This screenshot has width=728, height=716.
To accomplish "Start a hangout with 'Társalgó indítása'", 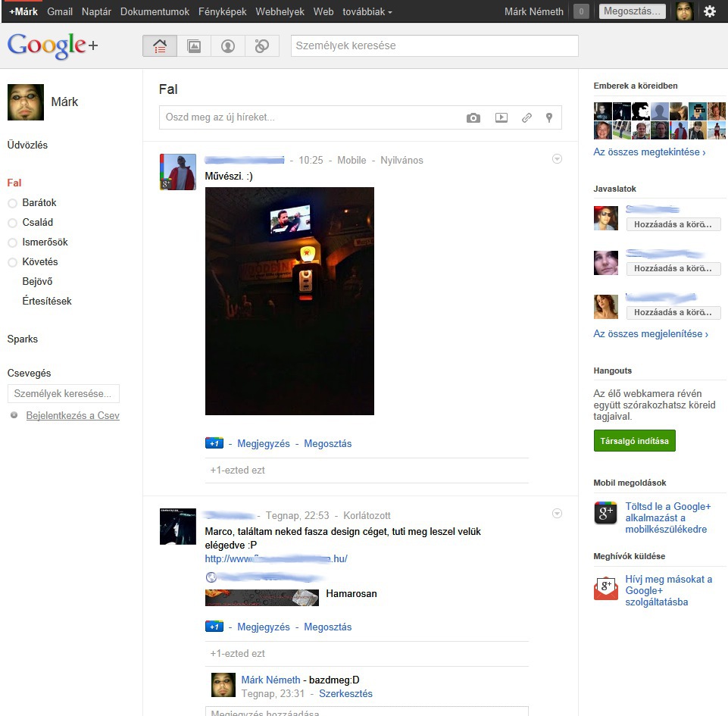I will (x=634, y=440).
